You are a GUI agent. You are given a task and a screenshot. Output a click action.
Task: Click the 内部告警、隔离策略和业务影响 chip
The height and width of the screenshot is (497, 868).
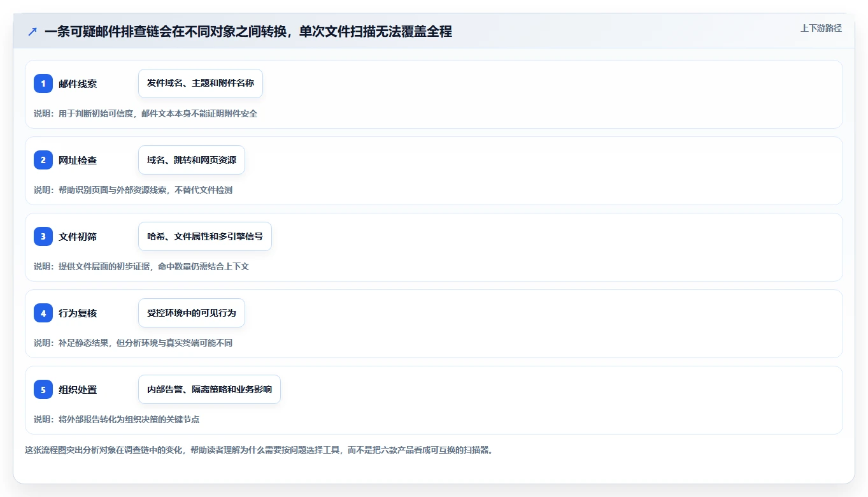coord(210,389)
